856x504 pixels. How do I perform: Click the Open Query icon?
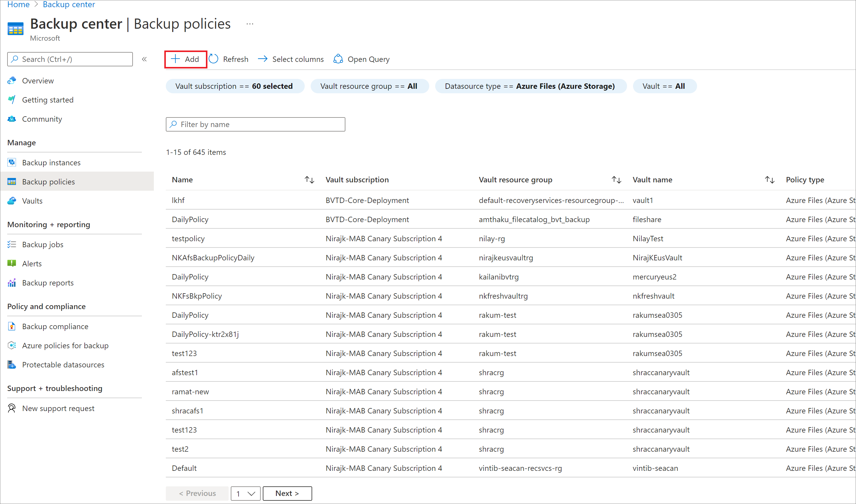338,59
